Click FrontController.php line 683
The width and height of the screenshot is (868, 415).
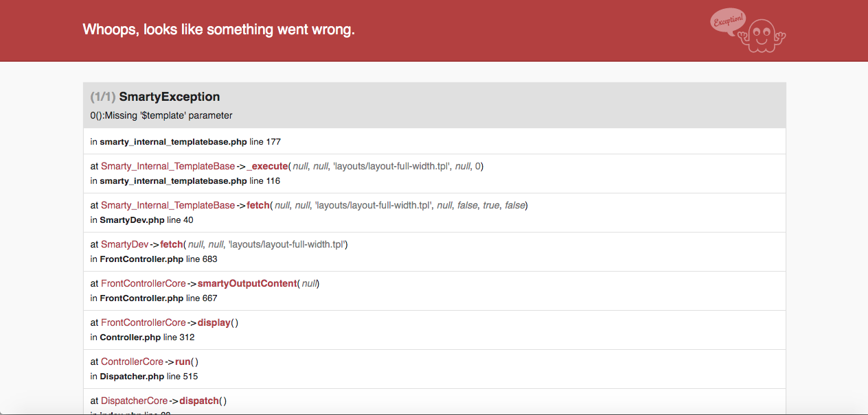point(159,259)
